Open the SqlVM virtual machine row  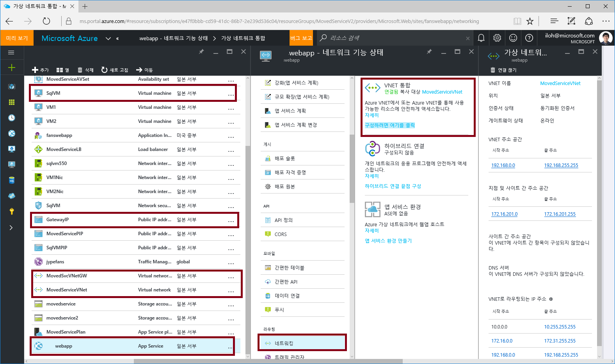tap(135, 93)
